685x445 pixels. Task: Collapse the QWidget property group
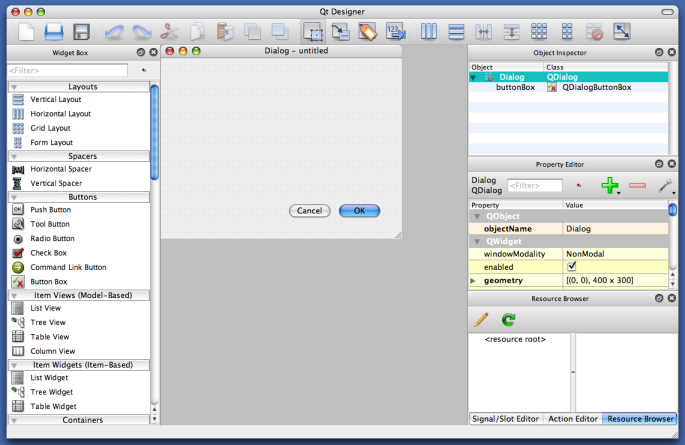(477, 242)
